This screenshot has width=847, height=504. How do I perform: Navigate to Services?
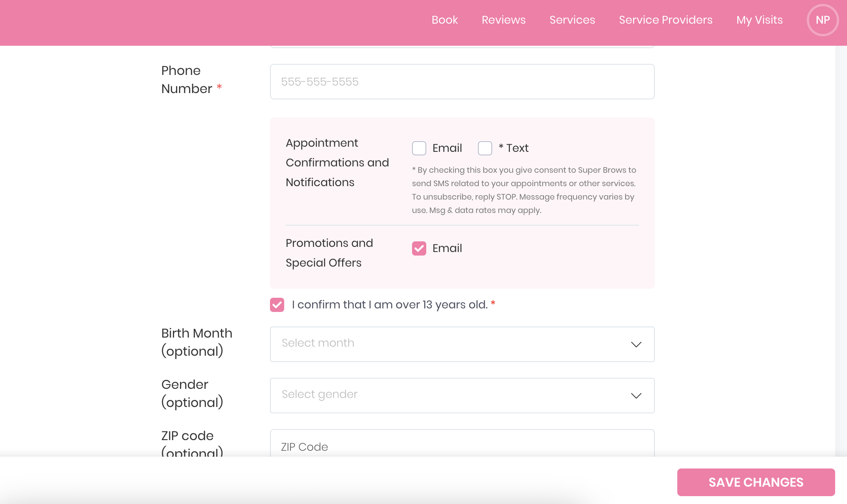[572, 20]
